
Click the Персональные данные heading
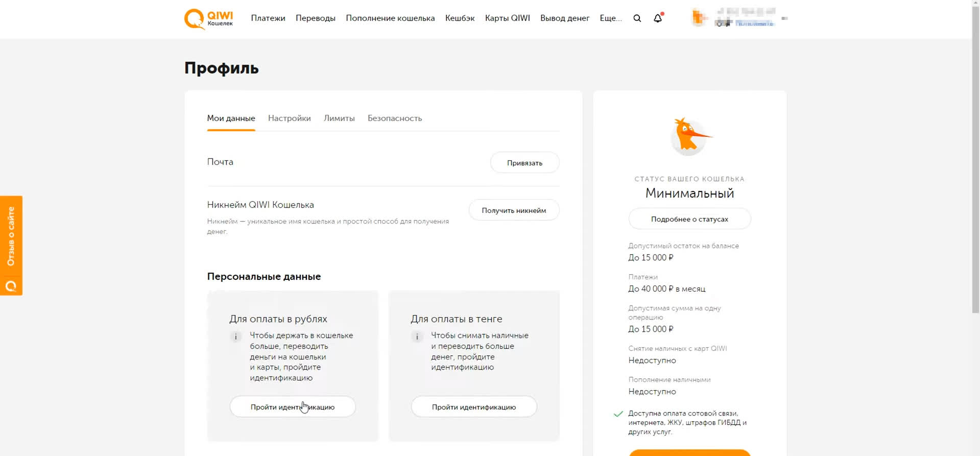(x=264, y=277)
